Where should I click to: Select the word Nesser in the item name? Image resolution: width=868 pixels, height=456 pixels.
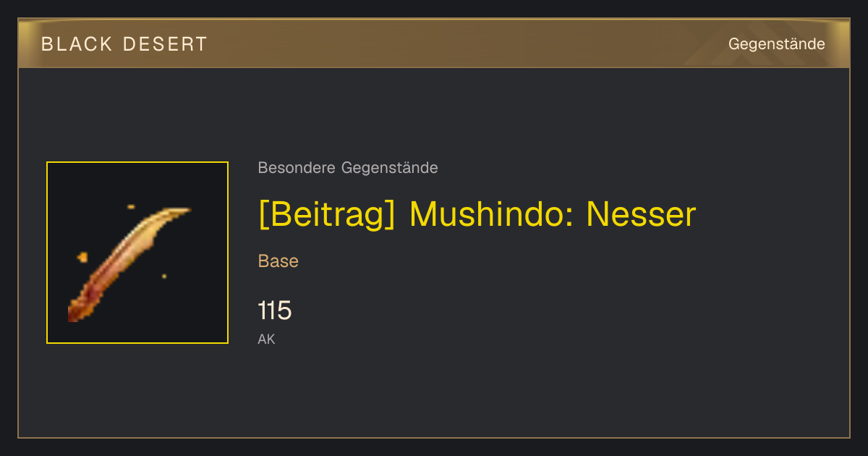click(641, 214)
